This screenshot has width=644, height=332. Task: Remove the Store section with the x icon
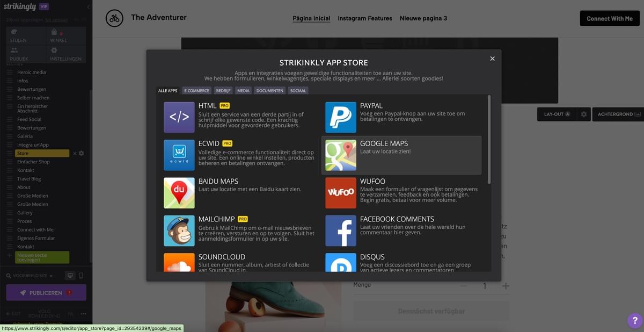(75, 154)
